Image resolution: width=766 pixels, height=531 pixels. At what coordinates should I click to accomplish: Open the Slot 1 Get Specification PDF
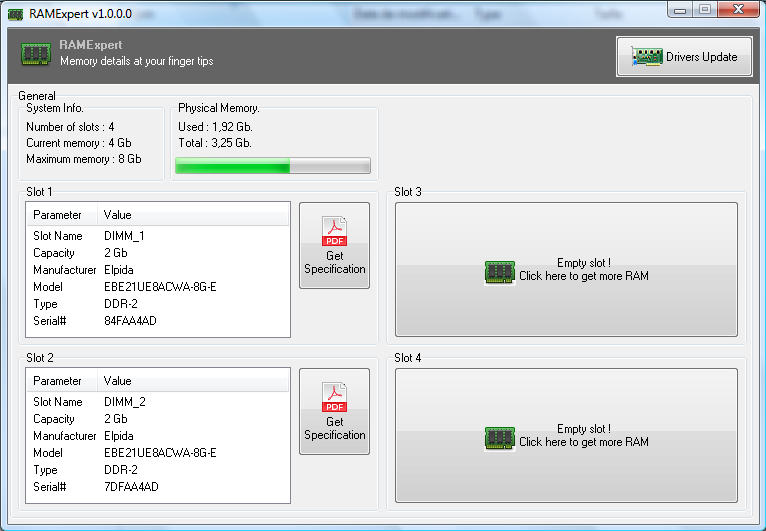(335, 245)
